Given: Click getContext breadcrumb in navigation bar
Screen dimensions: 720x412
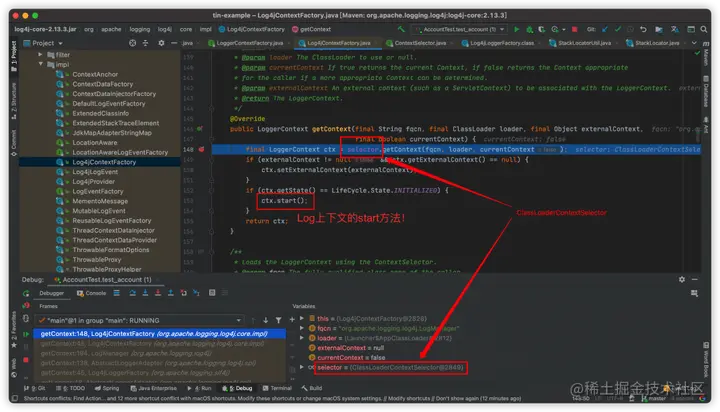Looking at the screenshot, I should pos(311,29).
